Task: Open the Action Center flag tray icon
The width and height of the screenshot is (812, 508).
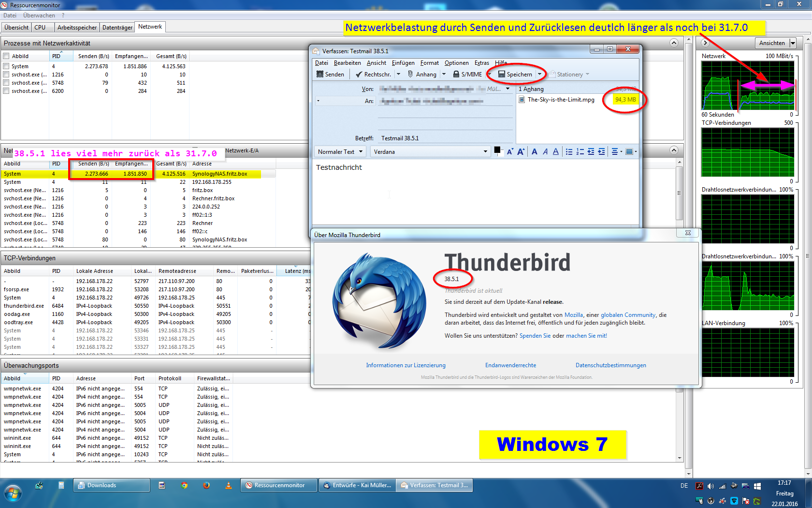Action: click(x=745, y=501)
